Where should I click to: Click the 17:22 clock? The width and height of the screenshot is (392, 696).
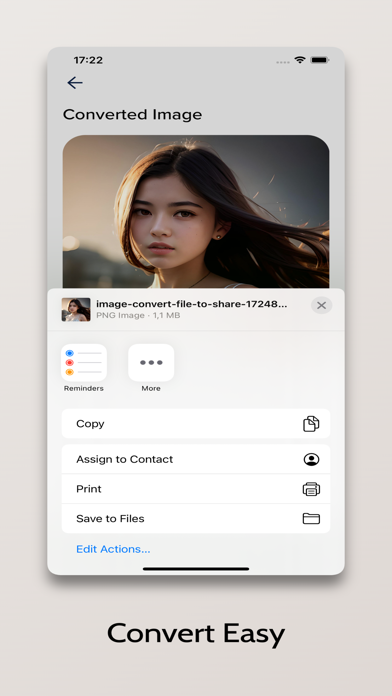(x=88, y=60)
